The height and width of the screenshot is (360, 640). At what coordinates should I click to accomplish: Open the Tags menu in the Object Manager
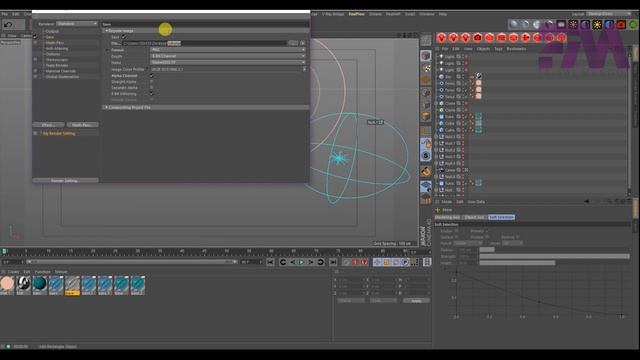point(498,49)
